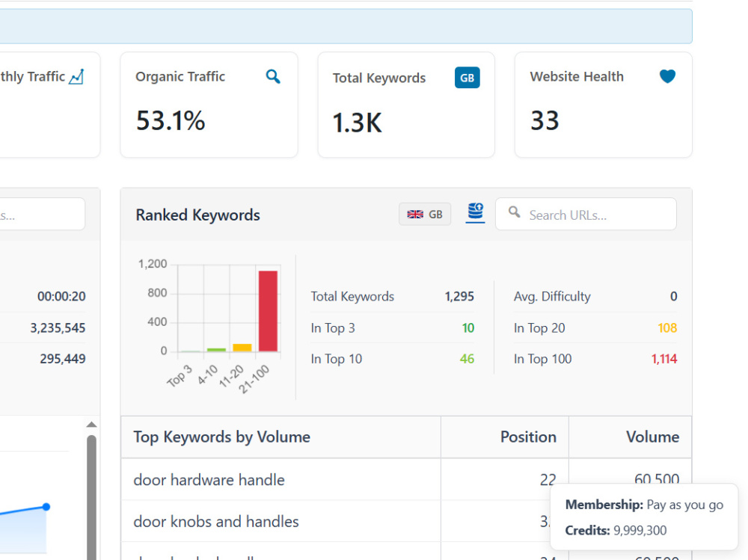Click the GB badge on Total Keywords
This screenshot has width=748, height=560.
pyautogui.click(x=467, y=78)
